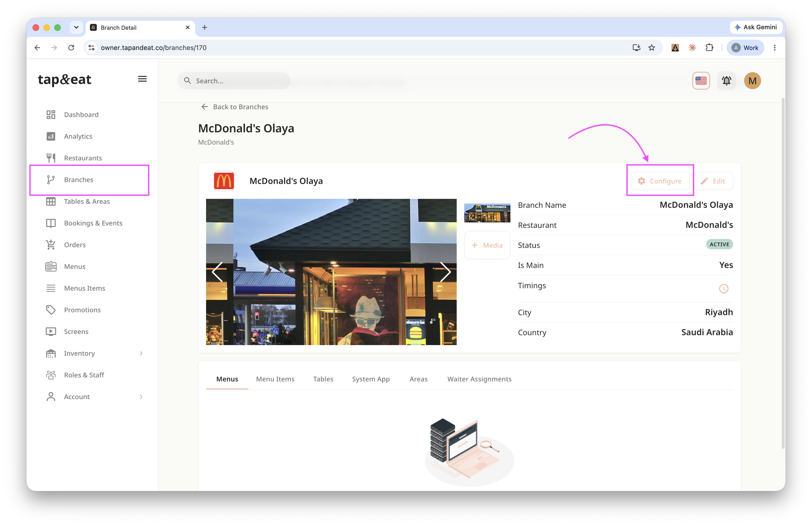The image size is (812, 526).
Task: Open the Chrome tab search dropdown
Action: (x=76, y=27)
